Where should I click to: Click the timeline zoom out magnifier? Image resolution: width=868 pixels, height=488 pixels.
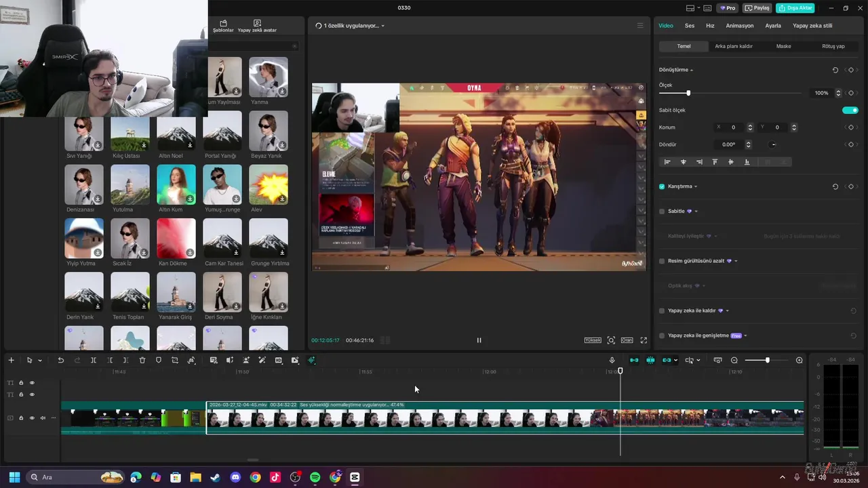pos(734,361)
